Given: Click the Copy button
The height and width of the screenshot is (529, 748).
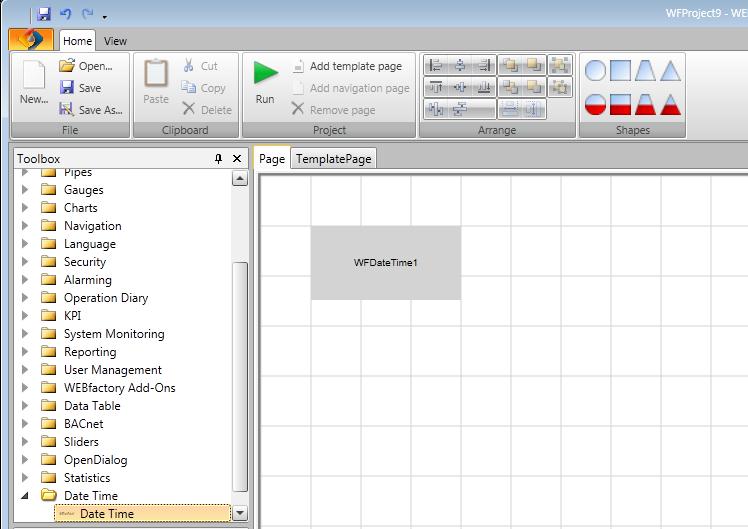Looking at the screenshot, I should (203, 88).
